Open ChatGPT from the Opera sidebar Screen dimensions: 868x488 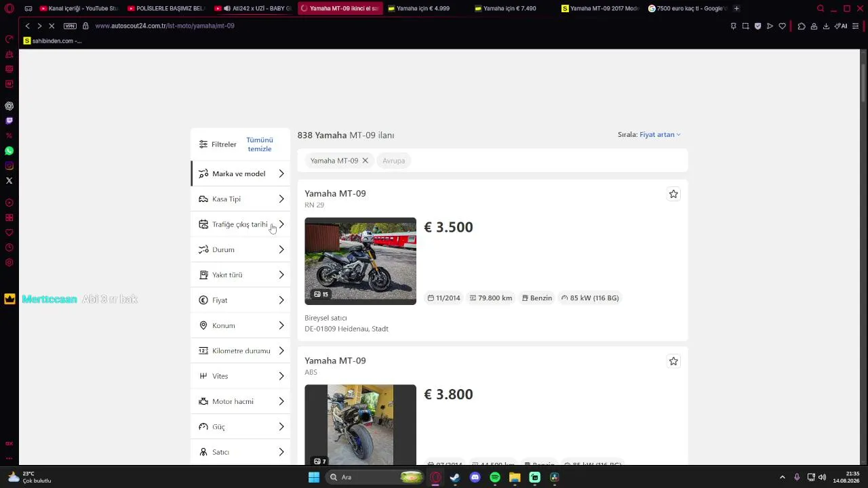pos(9,106)
